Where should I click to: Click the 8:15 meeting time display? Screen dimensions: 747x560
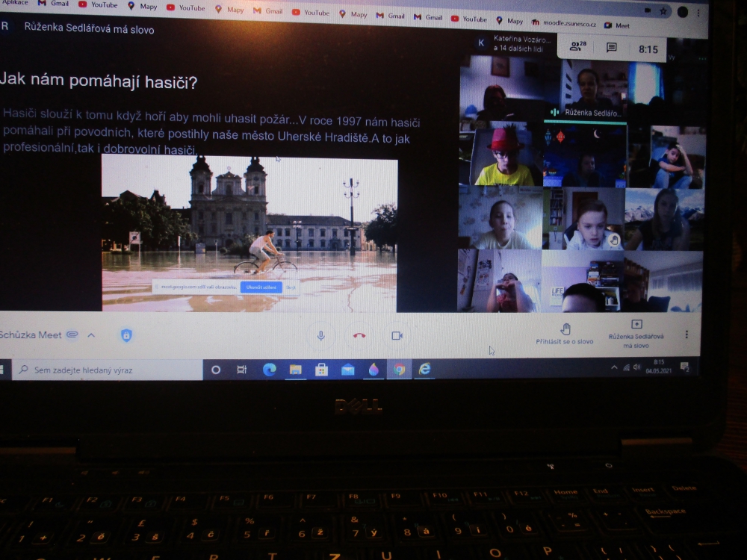(x=648, y=49)
